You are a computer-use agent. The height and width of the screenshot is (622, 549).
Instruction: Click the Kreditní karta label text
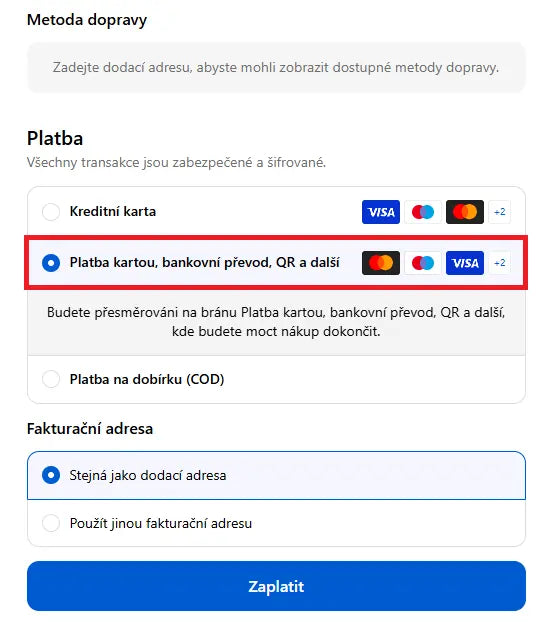click(113, 211)
